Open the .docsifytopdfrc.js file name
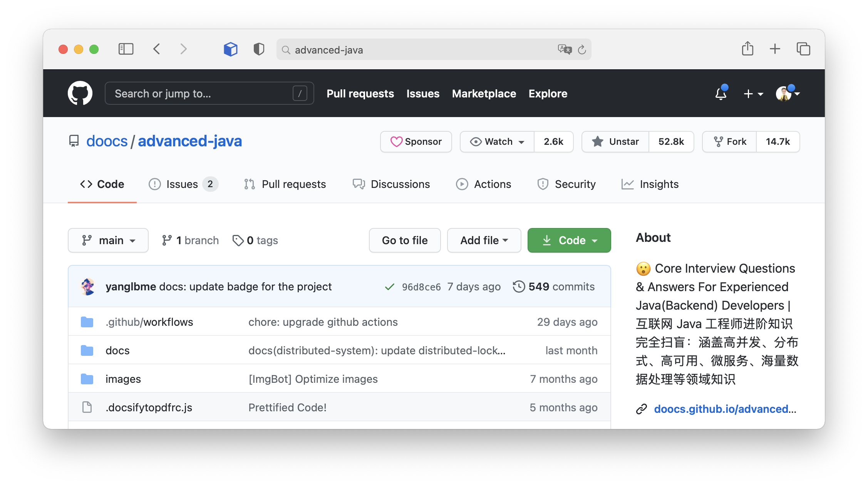 tap(149, 407)
